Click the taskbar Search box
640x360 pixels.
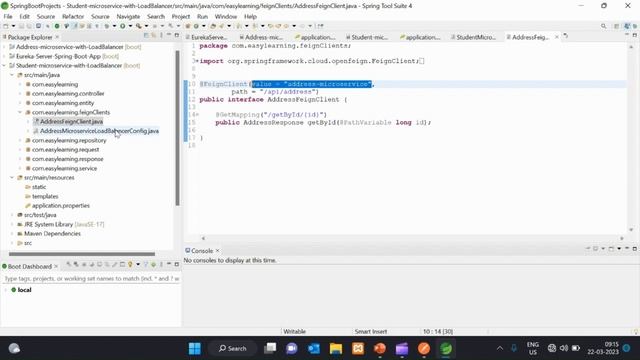click(232, 348)
